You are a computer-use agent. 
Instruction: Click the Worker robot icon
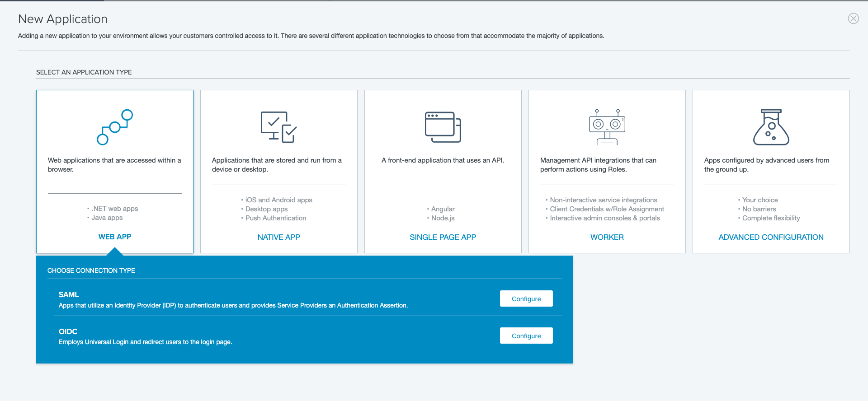tap(607, 127)
